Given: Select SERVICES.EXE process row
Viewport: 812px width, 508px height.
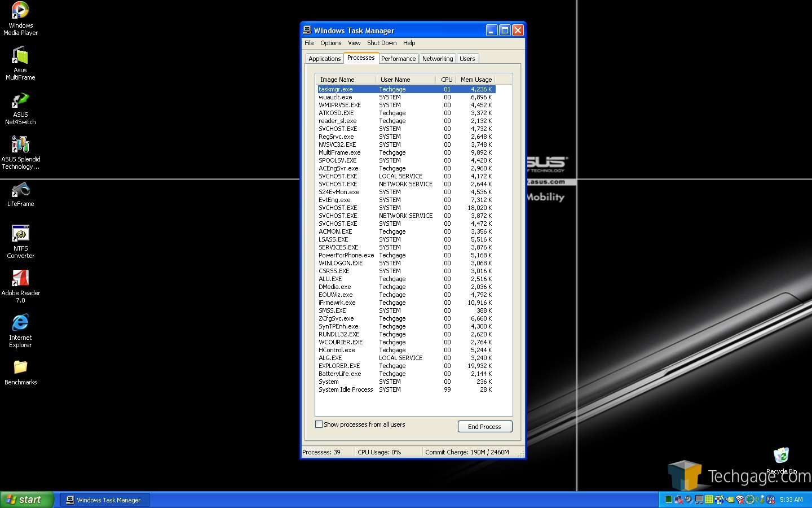Looking at the screenshot, I should pyautogui.click(x=406, y=247).
